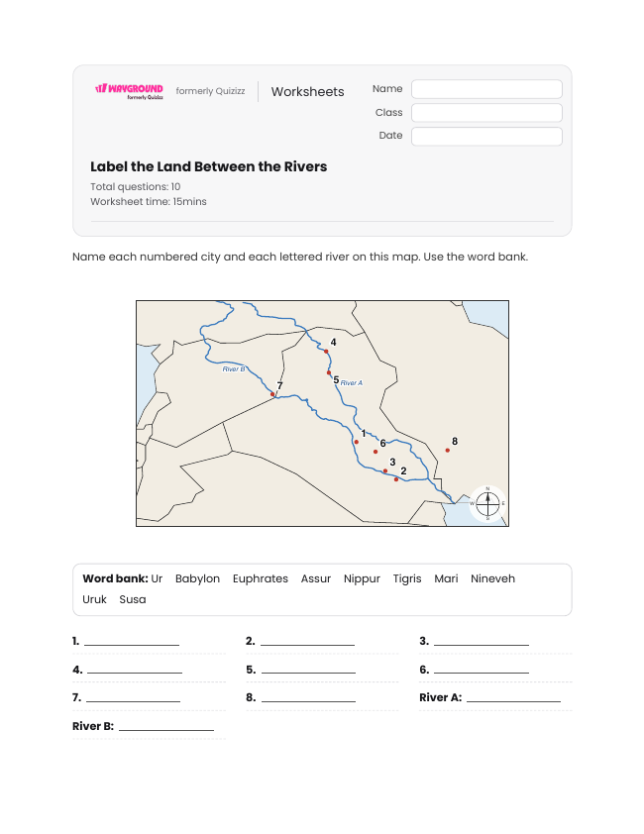The width and height of the screenshot is (644, 834).
Task: Click the River A answer blank
Action: [x=513, y=698]
